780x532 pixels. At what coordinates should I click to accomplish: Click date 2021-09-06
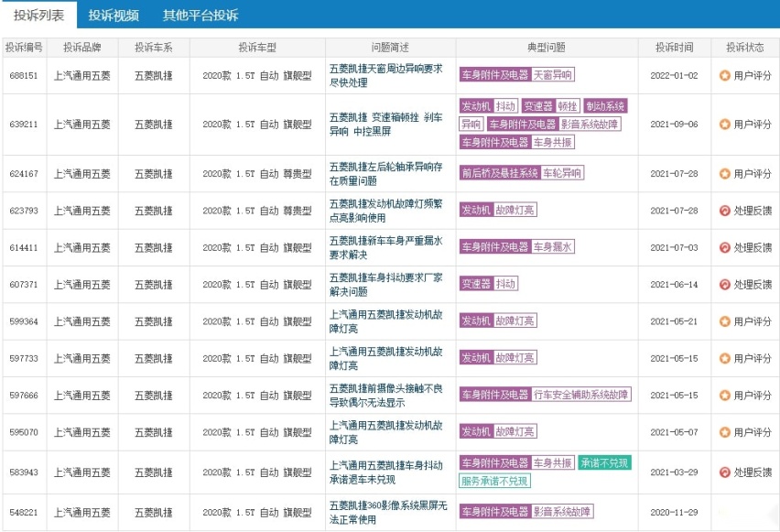point(674,125)
